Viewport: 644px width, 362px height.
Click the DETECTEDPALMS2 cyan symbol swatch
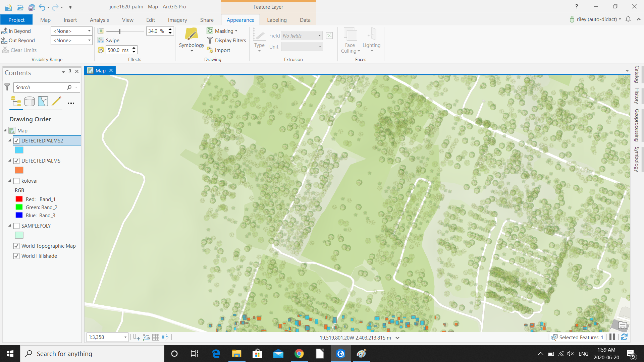point(19,150)
